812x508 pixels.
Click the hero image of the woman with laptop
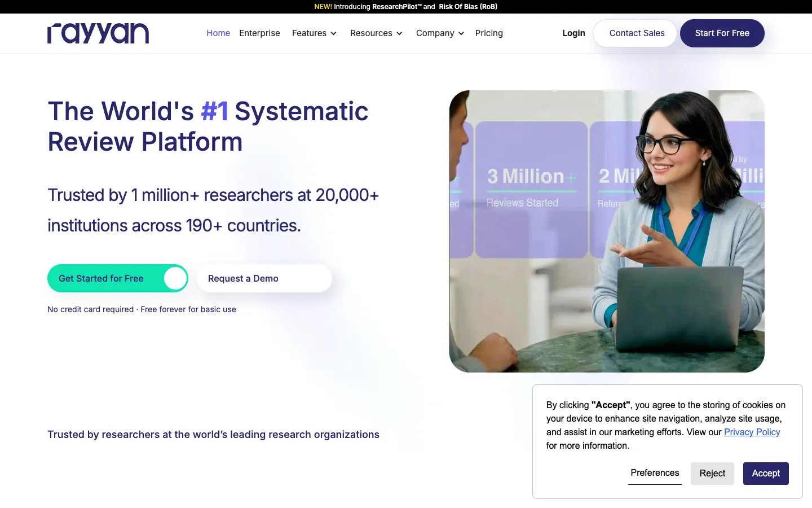coord(607,231)
